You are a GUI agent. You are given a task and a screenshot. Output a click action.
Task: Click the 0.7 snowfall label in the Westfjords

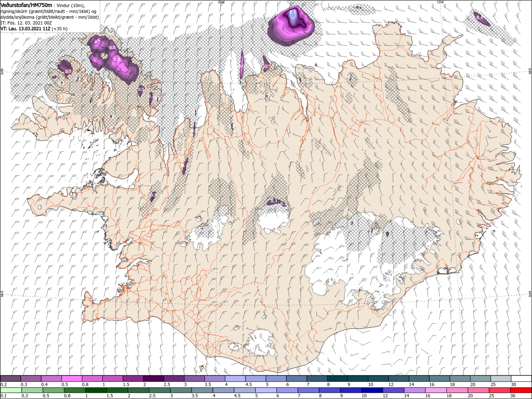(97, 42)
